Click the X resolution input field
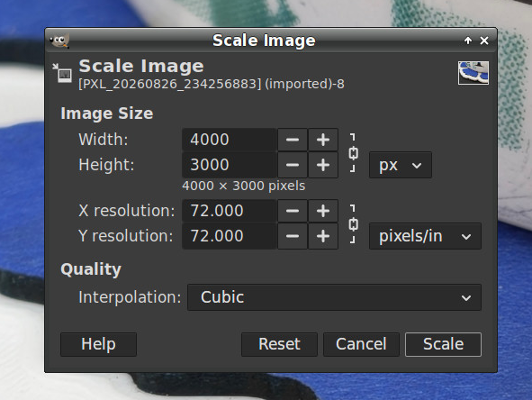The height and width of the screenshot is (400, 532). coord(230,211)
